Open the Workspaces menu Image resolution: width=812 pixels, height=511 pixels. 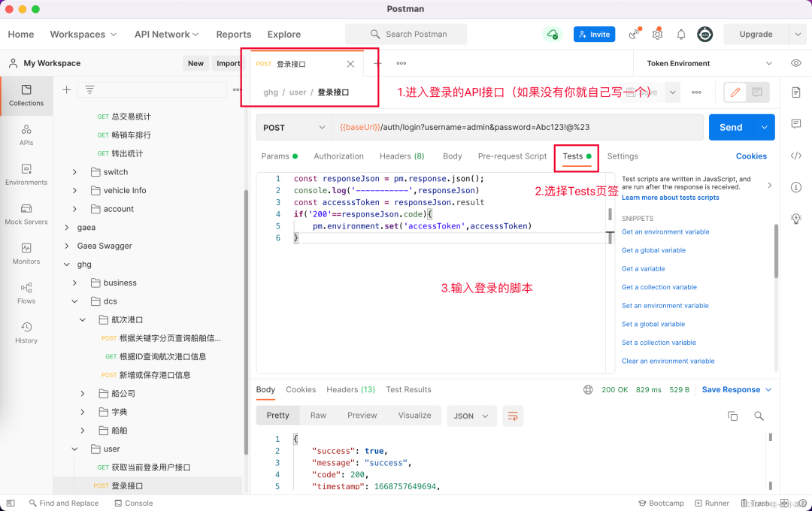click(83, 34)
